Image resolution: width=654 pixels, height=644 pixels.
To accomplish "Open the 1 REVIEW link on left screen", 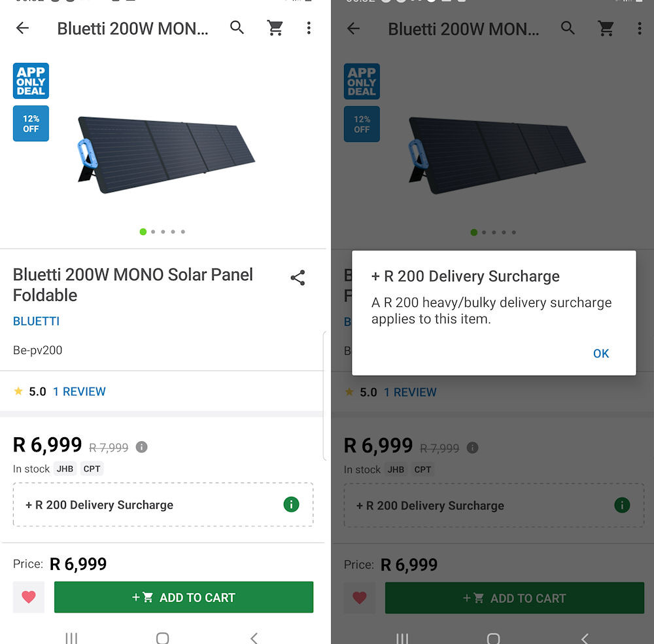I will 79,391.
